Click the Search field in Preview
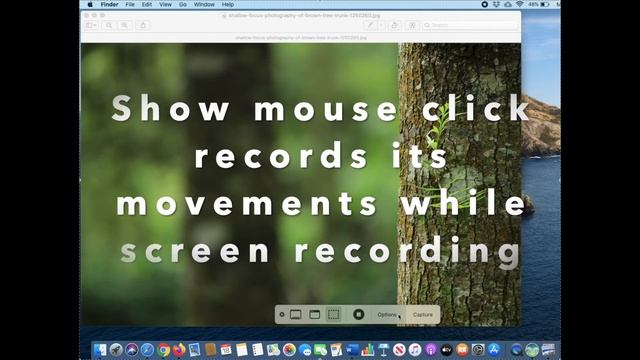Image resolution: width=640 pixels, height=360 pixels. (470, 25)
